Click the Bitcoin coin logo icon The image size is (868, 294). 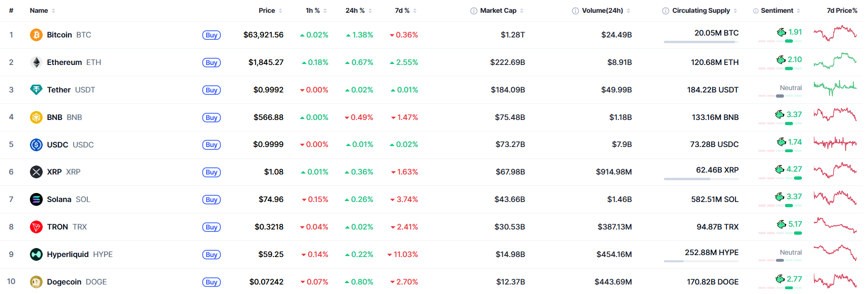pos(36,35)
